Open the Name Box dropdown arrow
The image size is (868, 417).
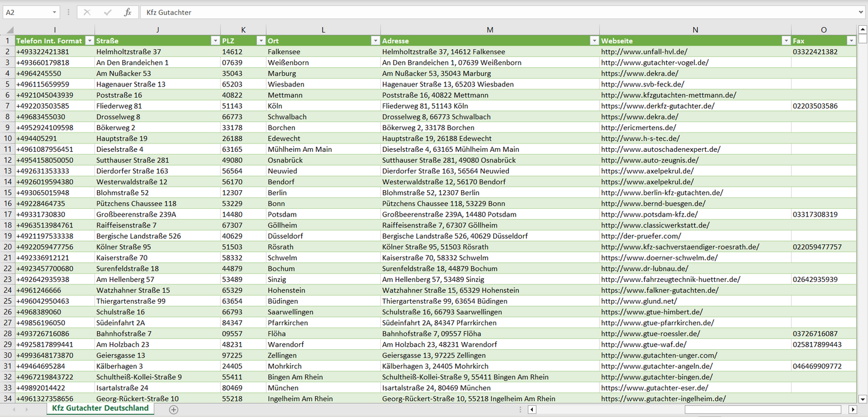tap(54, 12)
